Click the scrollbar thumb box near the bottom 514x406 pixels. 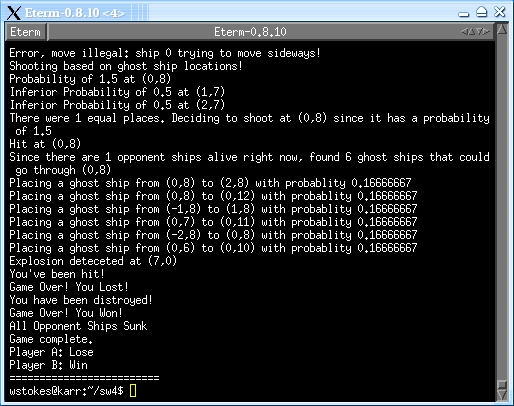[502, 385]
